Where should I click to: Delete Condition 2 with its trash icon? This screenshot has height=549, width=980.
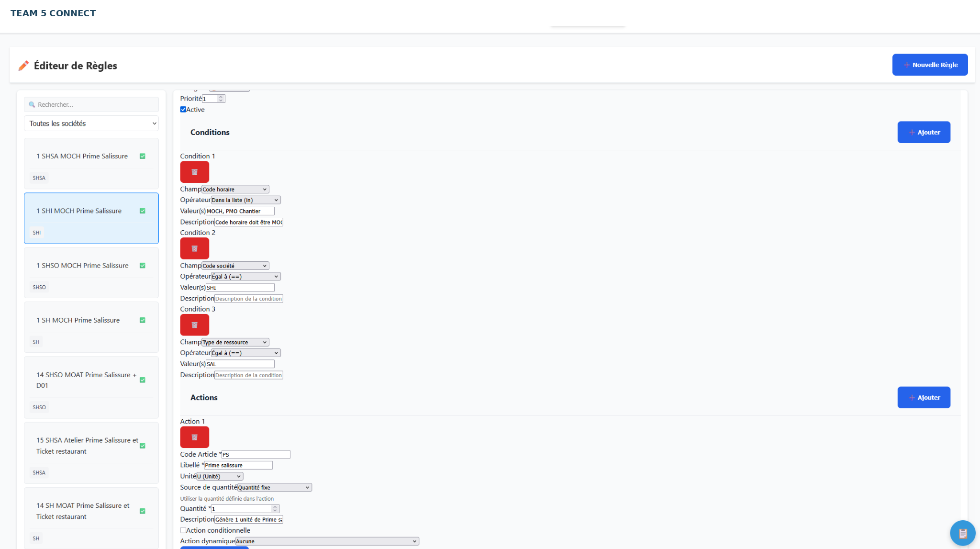194,248
